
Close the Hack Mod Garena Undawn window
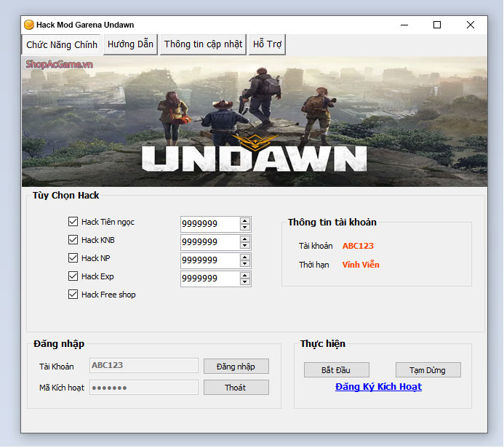[471, 25]
